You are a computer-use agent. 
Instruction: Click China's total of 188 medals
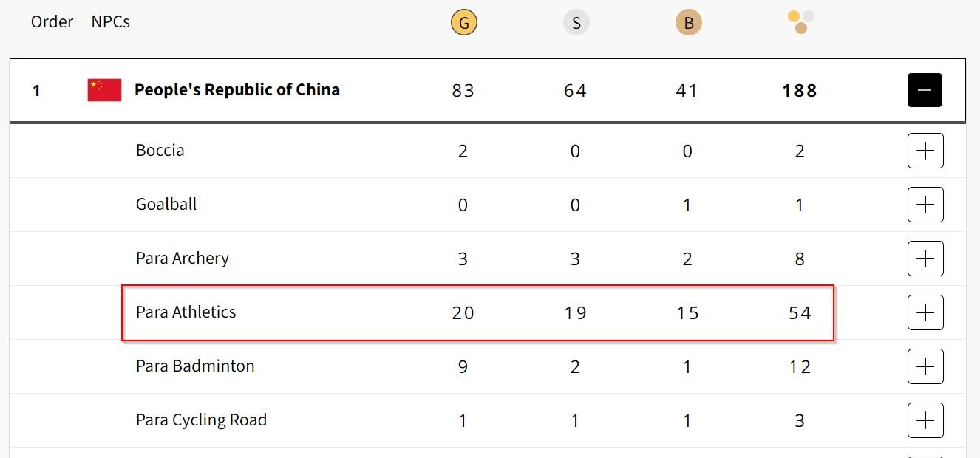(800, 91)
